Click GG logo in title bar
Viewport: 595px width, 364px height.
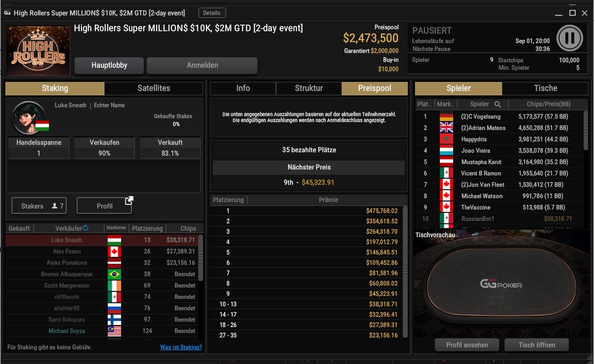click(7, 13)
